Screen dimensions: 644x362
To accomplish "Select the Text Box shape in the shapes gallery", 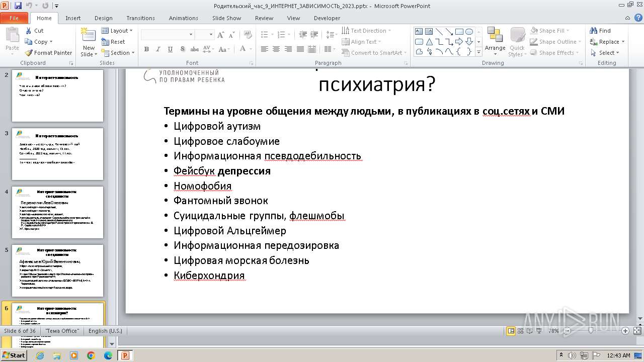I will click(419, 32).
